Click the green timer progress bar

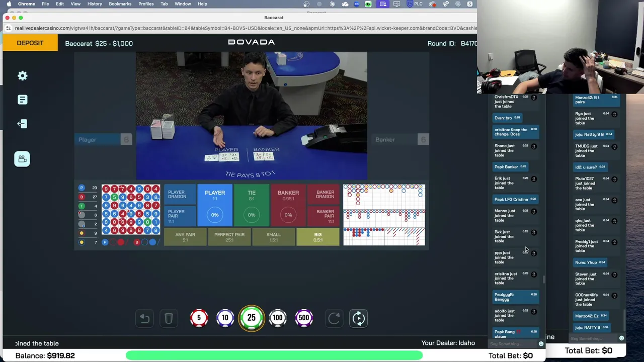[274, 355]
